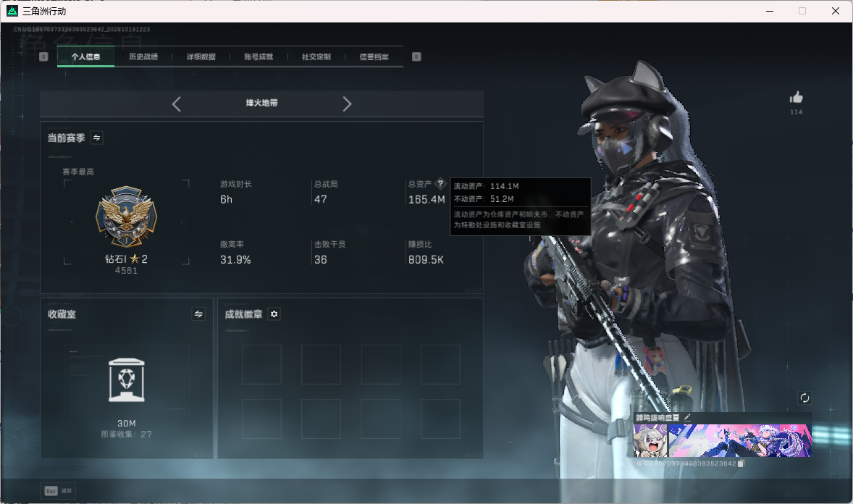Click the 总资产 value 165.4M

click(426, 200)
